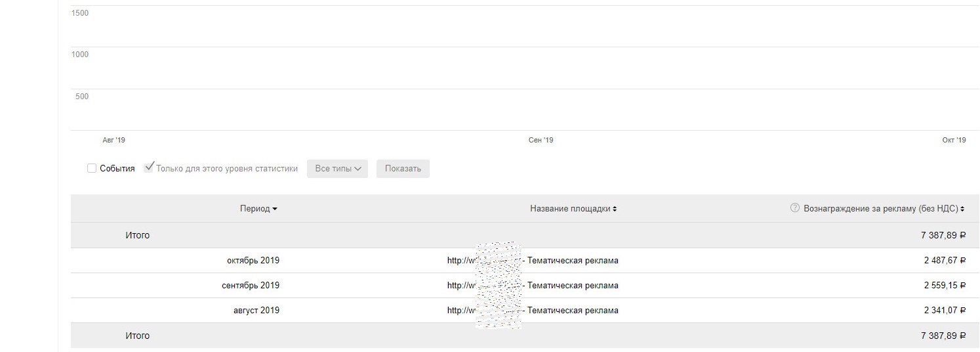
Task: Select the октябрь 2019 period cell
Action: pos(253,261)
